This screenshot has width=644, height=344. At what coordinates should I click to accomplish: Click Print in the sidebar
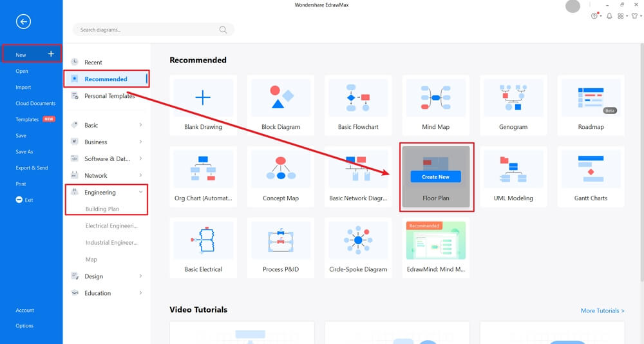tap(21, 184)
